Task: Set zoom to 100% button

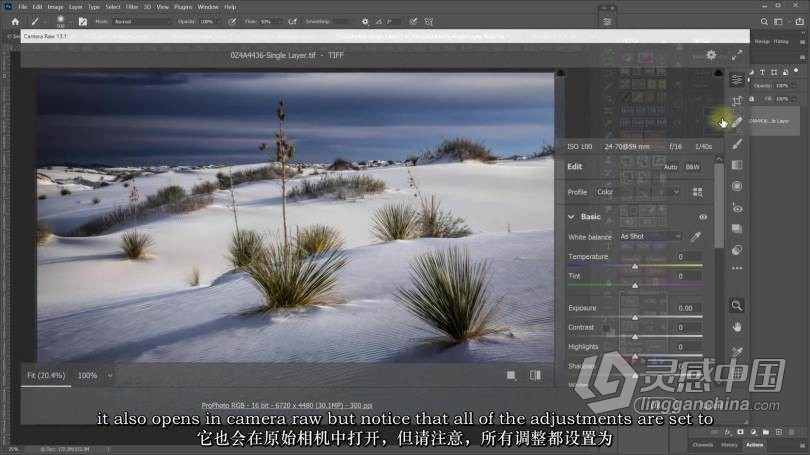Action: 87,375
